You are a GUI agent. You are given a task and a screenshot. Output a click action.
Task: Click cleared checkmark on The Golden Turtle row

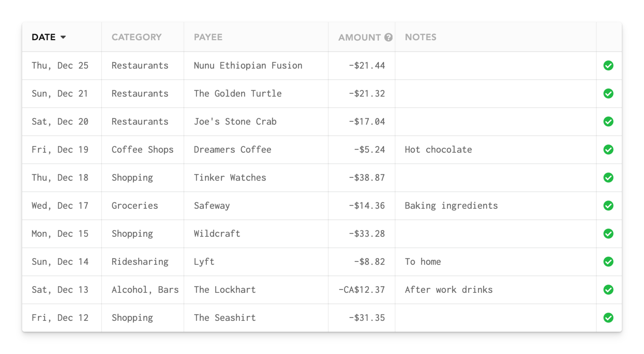[608, 94]
